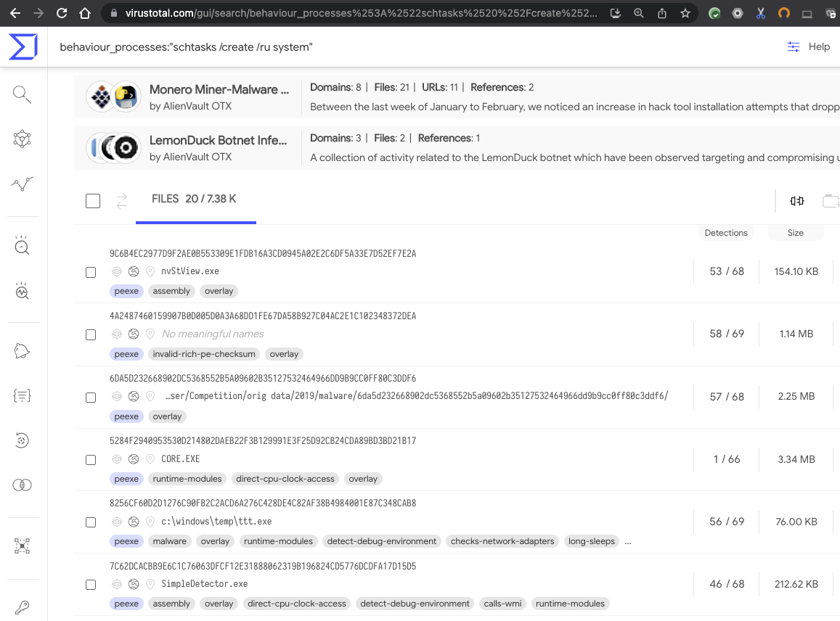Open the graph hexagon icon in the sidebar
The image size is (840, 621).
coord(22,139)
